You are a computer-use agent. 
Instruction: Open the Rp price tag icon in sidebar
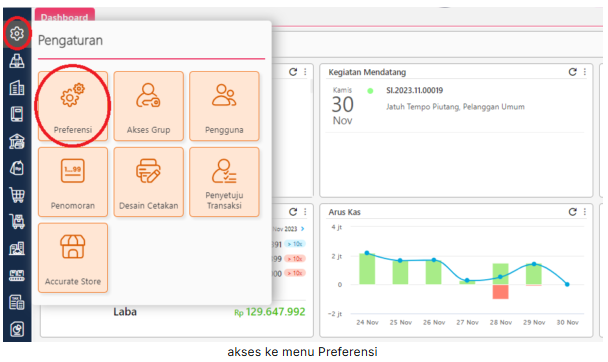pyautogui.click(x=17, y=168)
